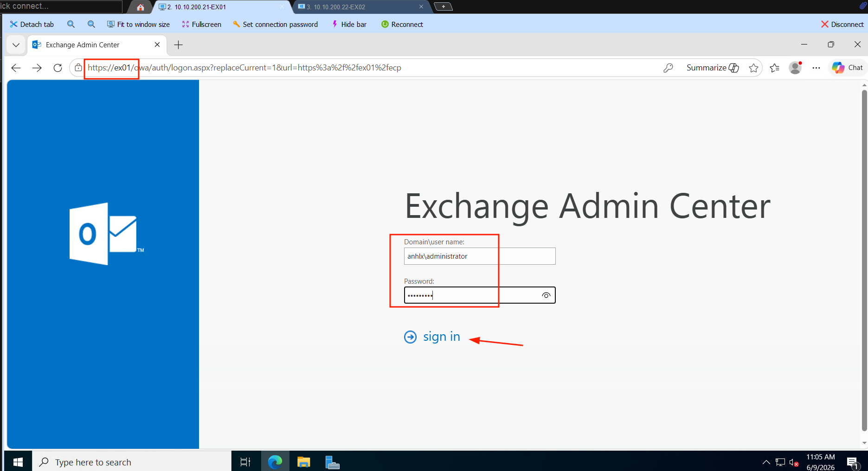Click the sign in arrow icon

point(410,337)
